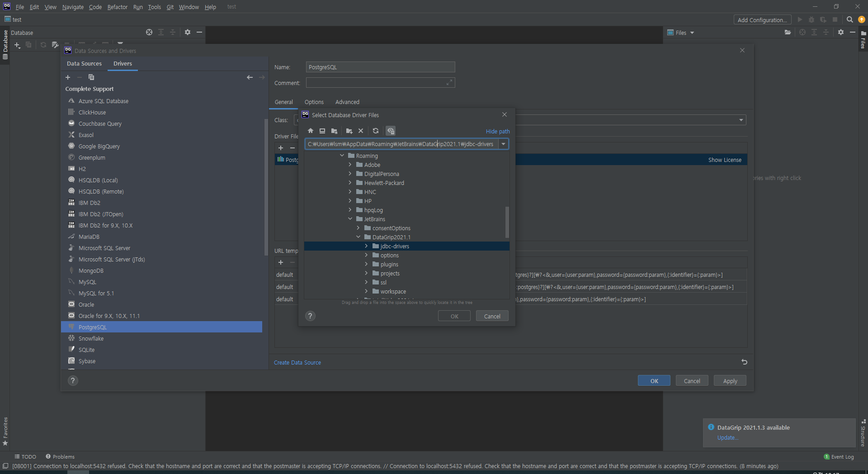Open the Event Log
868x474 pixels.
coord(839,457)
